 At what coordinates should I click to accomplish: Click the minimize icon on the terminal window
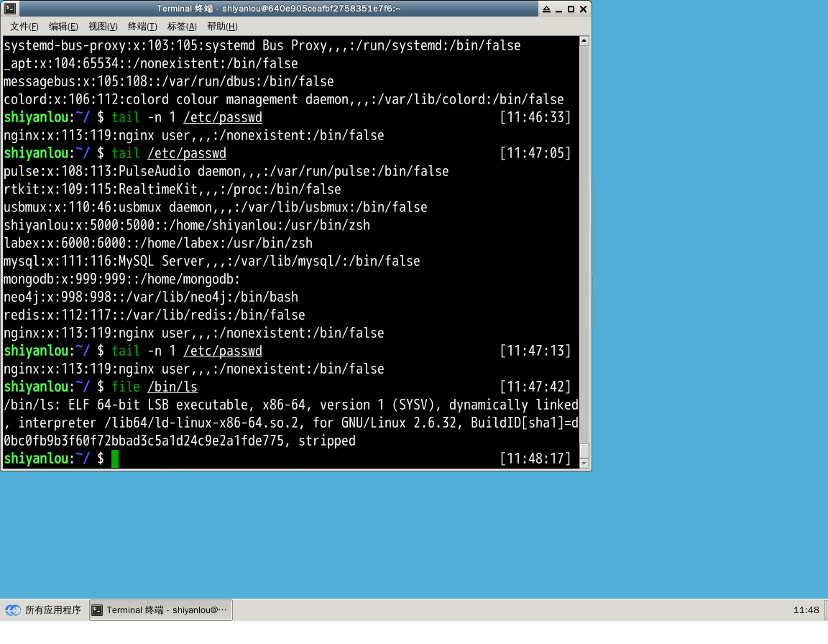pos(558,8)
